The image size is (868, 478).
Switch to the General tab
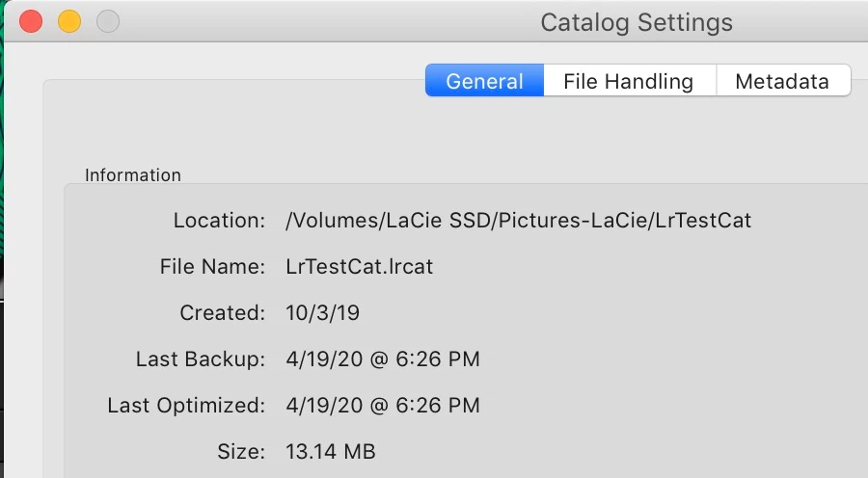(484, 81)
